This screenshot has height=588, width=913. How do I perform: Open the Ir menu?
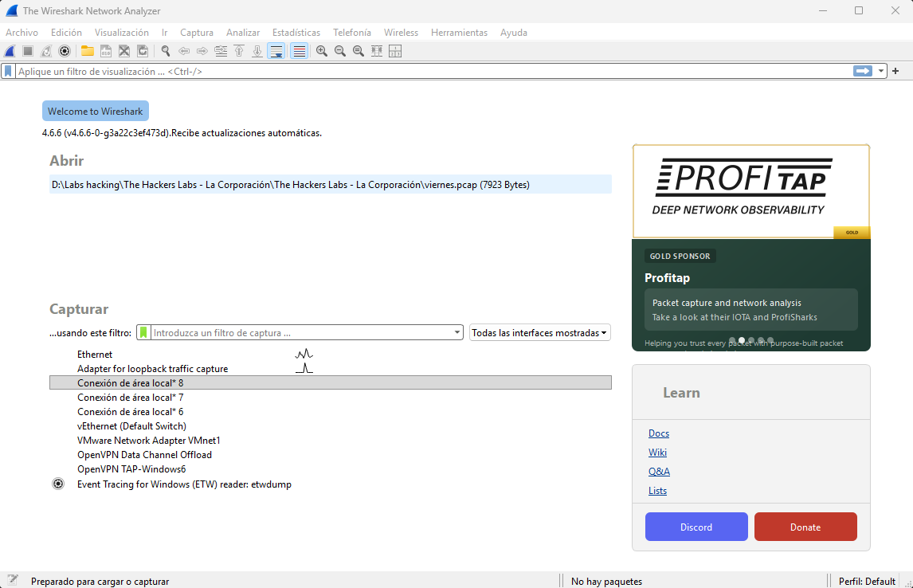165,33
